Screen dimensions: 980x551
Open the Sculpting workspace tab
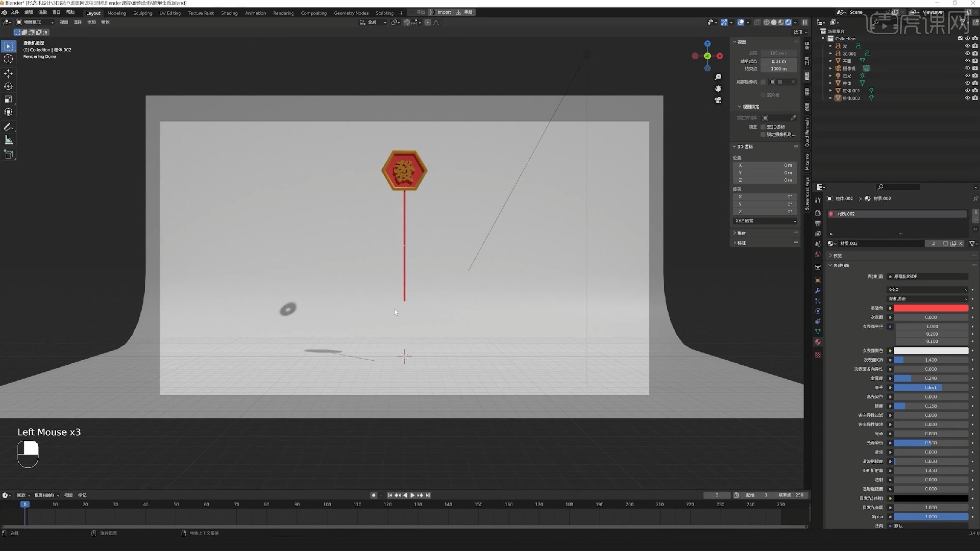[143, 13]
